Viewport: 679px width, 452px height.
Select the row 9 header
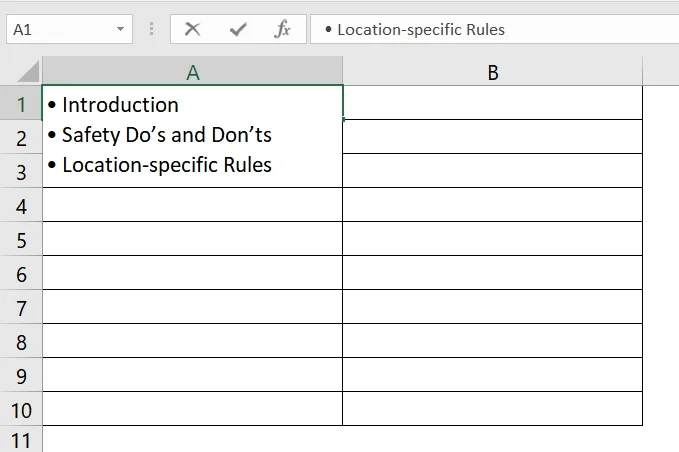point(21,375)
